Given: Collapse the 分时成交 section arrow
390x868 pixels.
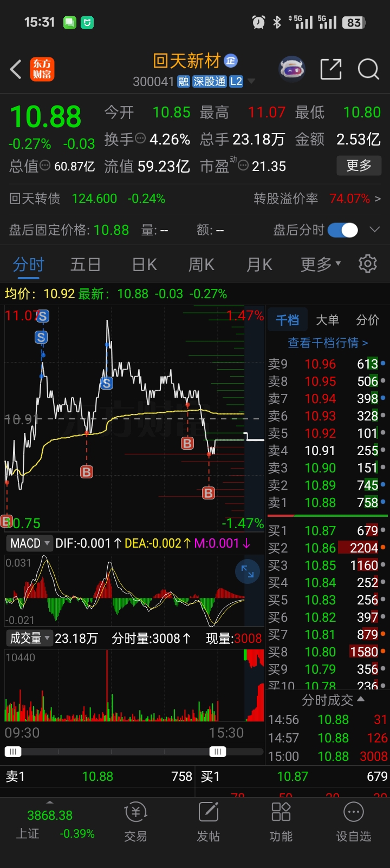Looking at the screenshot, I should [x=361, y=699].
